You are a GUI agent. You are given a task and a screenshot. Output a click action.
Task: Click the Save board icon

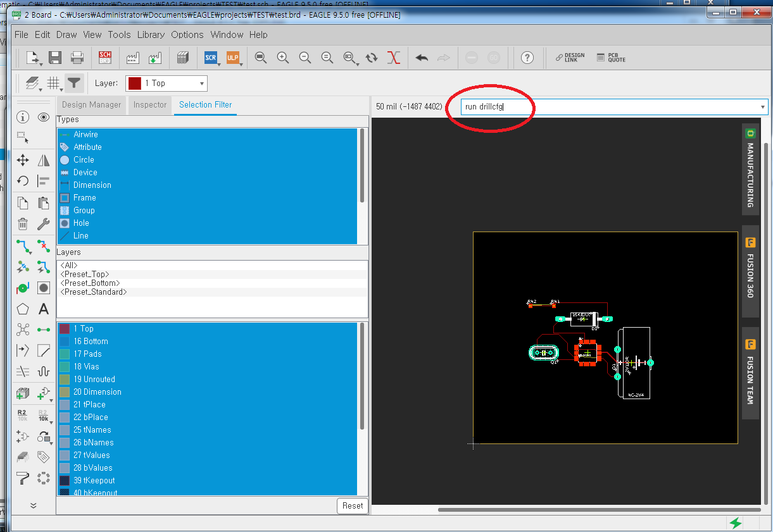pos(55,58)
